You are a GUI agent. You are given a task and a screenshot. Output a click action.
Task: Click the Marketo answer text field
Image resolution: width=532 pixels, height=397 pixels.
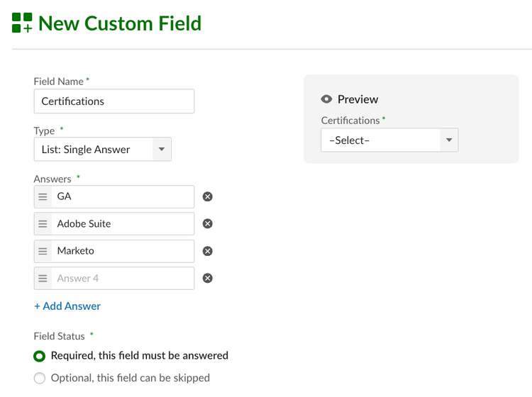[123, 251]
